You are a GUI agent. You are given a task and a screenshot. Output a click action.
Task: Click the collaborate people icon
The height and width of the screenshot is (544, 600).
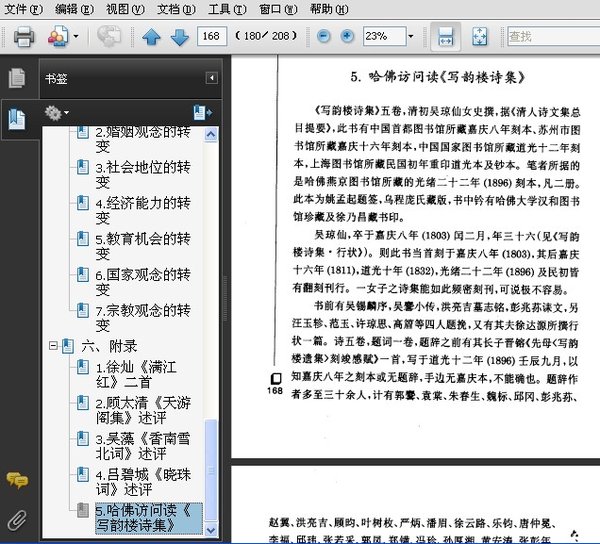click(x=58, y=36)
